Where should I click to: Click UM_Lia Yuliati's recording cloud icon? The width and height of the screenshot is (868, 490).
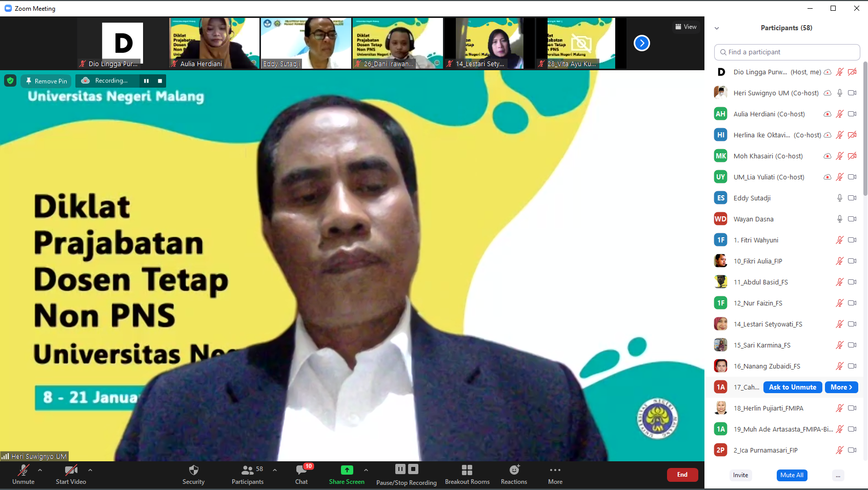(827, 177)
